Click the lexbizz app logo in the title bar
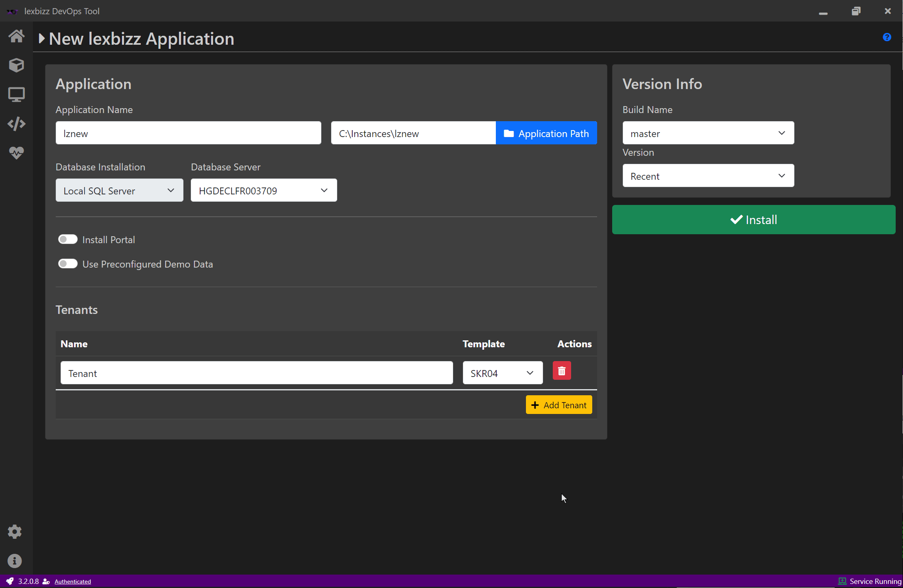The width and height of the screenshot is (903, 588). point(12,11)
